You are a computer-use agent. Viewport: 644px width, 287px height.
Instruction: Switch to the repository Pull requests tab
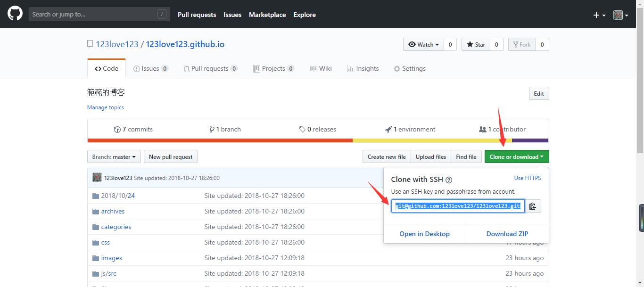[210, 68]
